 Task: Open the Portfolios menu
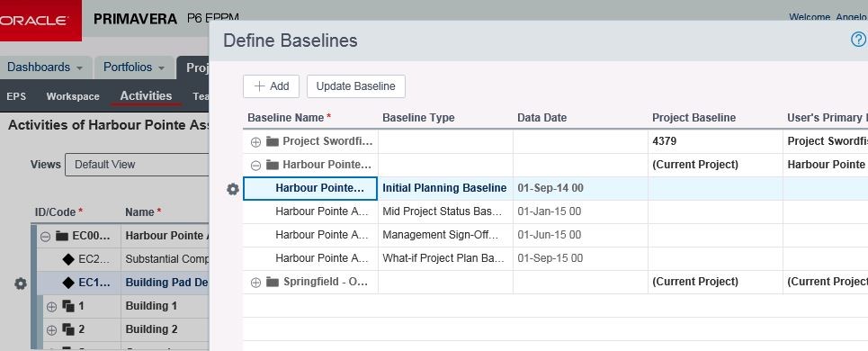point(134,67)
